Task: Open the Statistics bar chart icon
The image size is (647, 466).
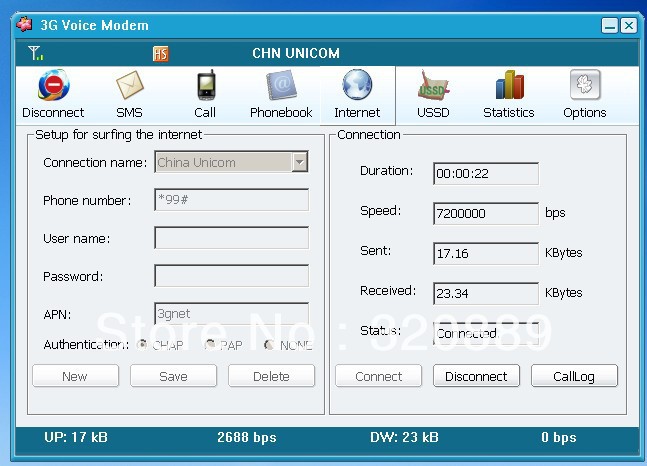Action: tap(510, 85)
